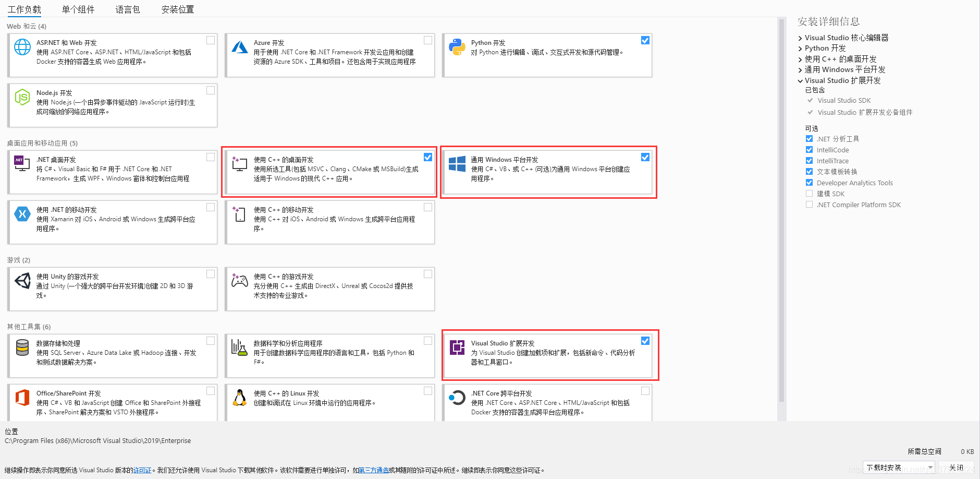Check the .NET Core cross-platform workload
Viewport: 980px width, 479px height.
[x=645, y=391]
